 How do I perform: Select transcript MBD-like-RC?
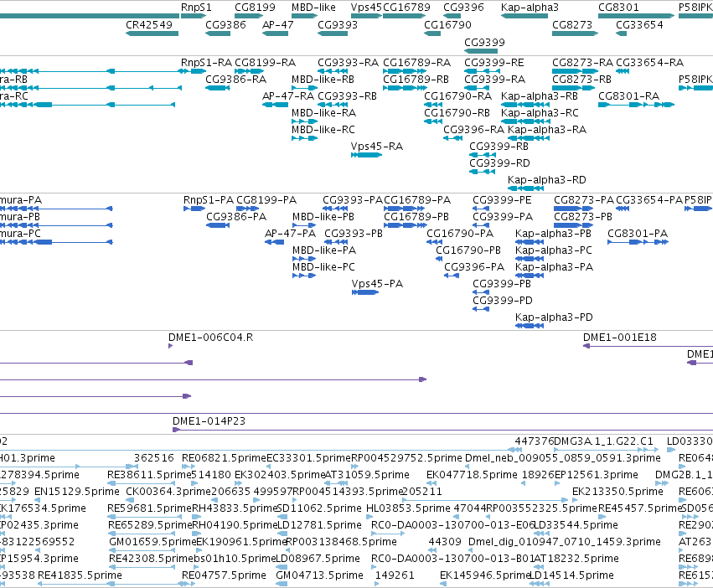click(x=323, y=130)
